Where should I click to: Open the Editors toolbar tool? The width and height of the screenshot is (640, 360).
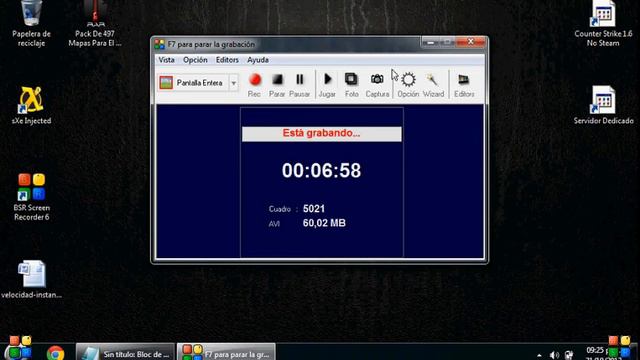pyautogui.click(x=464, y=85)
